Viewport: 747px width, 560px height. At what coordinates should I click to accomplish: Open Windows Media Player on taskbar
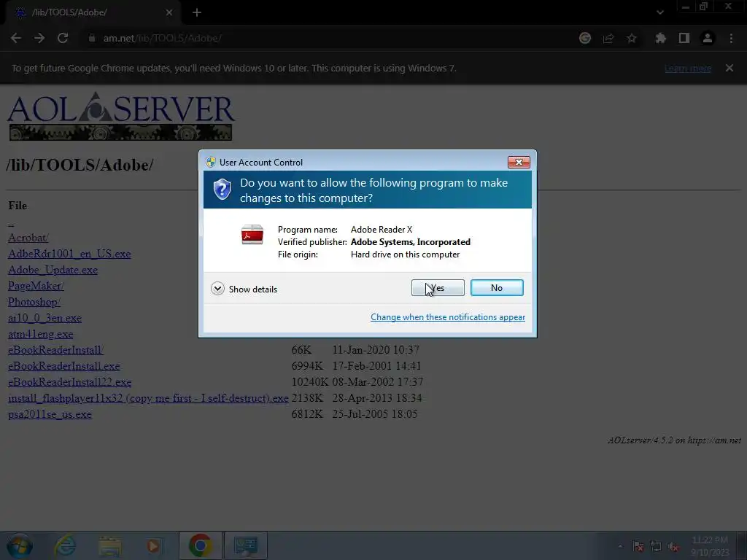[x=153, y=545]
